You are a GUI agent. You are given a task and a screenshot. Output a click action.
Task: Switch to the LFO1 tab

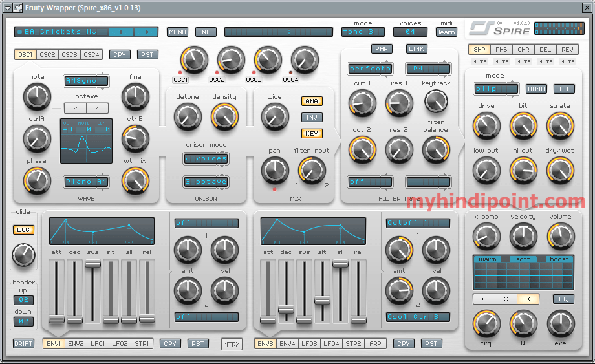pos(98,343)
